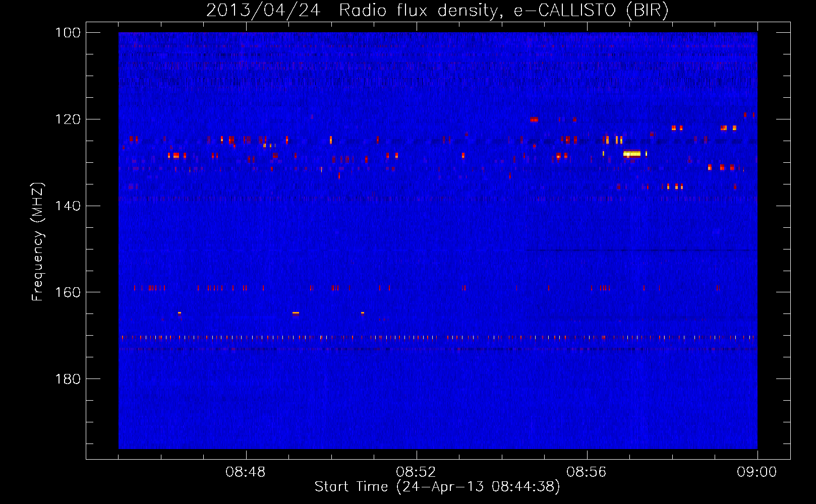Image resolution: width=816 pixels, height=504 pixels.
Task: Click the bright yellow burst near 128 MHz
Action: [632, 153]
